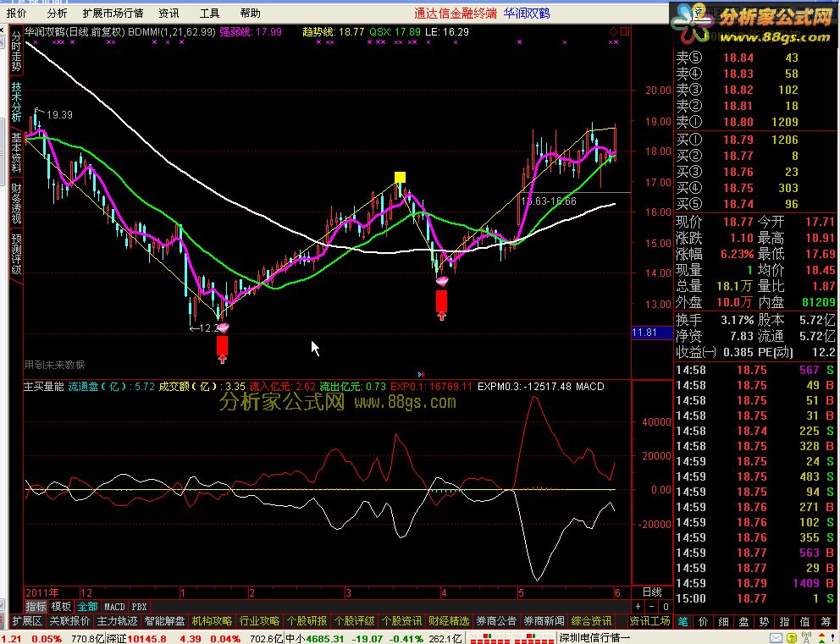Click the yellow square sell marker on chart
840x644 pixels.
[x=400, y=177]
